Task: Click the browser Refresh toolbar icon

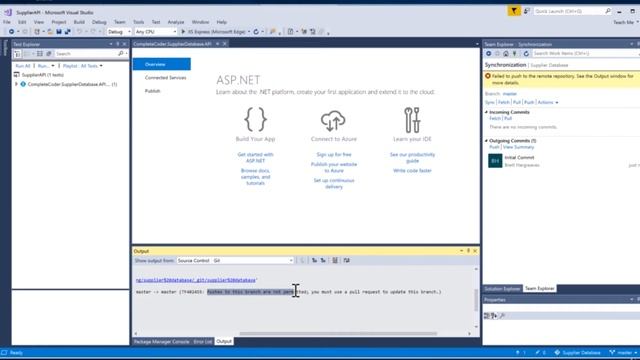Action: click(x=256, y=31)
